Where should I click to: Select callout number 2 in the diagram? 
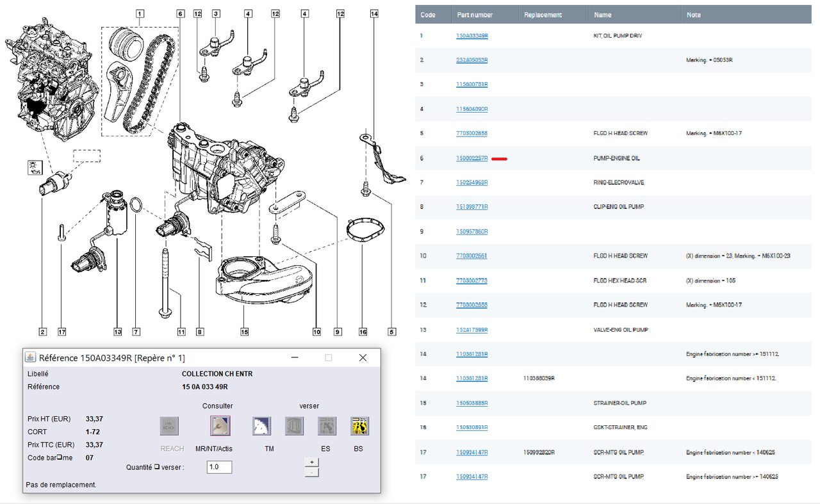tap(42, 332)
